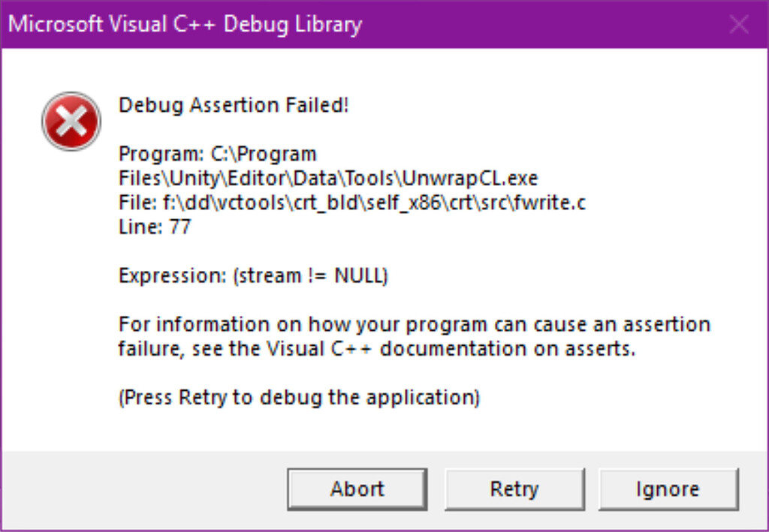Click the File: fwrite.c path line
The image size is (769, 532).
(x=352, y=203)
